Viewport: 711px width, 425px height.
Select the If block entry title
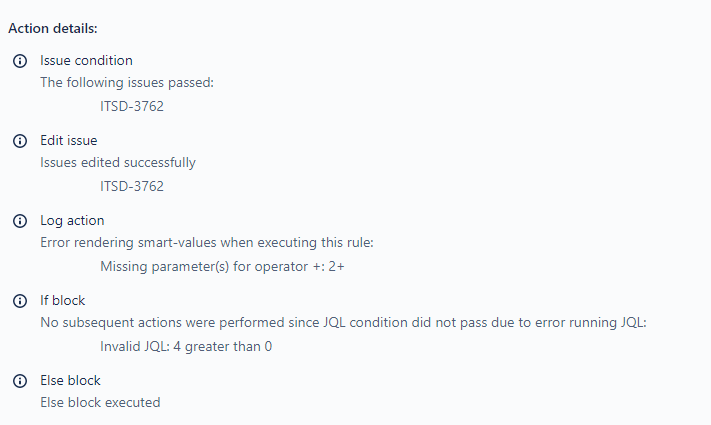tap(63, 300)
